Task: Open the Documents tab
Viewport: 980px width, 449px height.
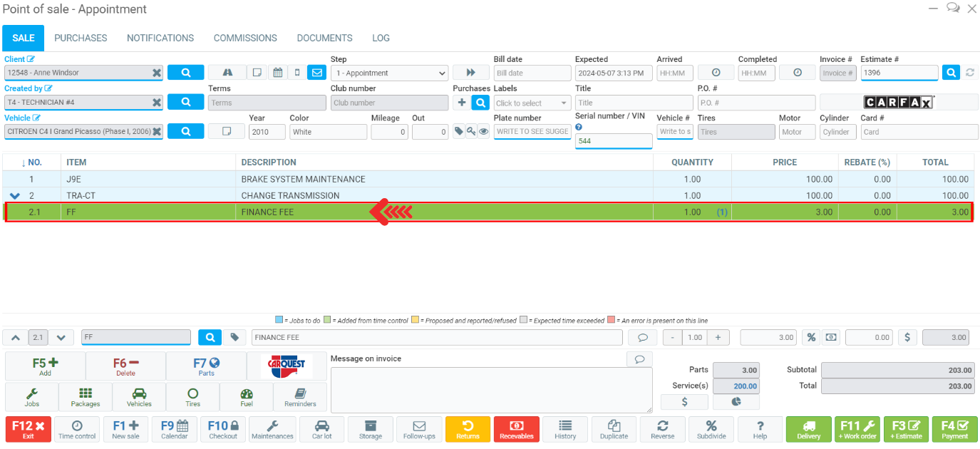Action: click(x=324, y=38)
